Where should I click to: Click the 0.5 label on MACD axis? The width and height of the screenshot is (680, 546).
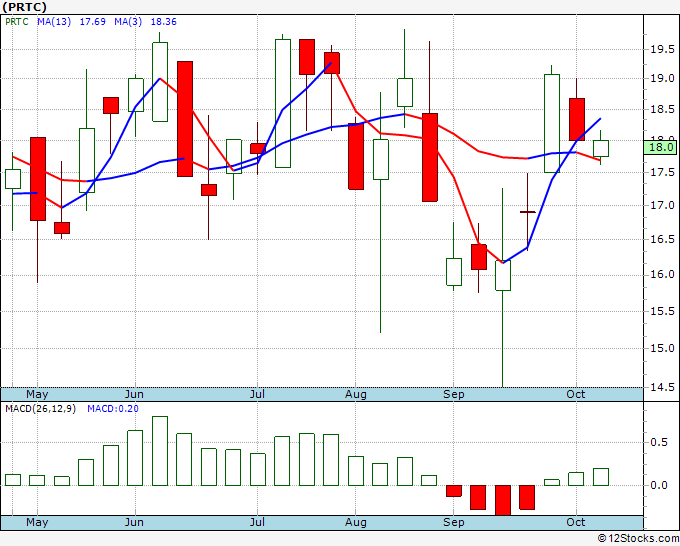coord(659,442)
